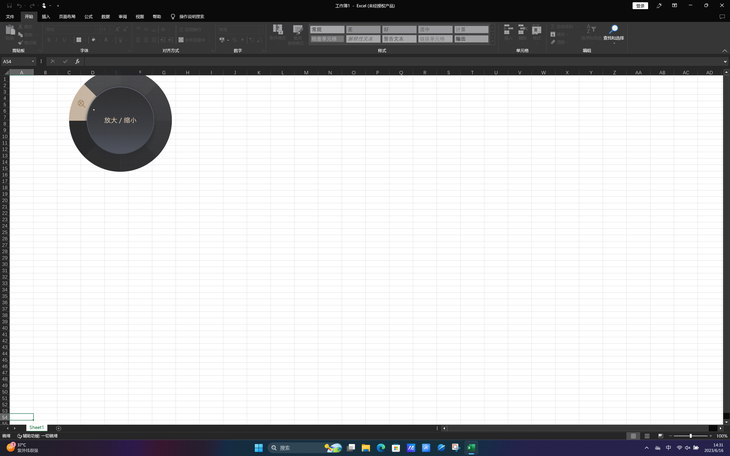Apply the Output (输出) cell style

coord(472,39)
